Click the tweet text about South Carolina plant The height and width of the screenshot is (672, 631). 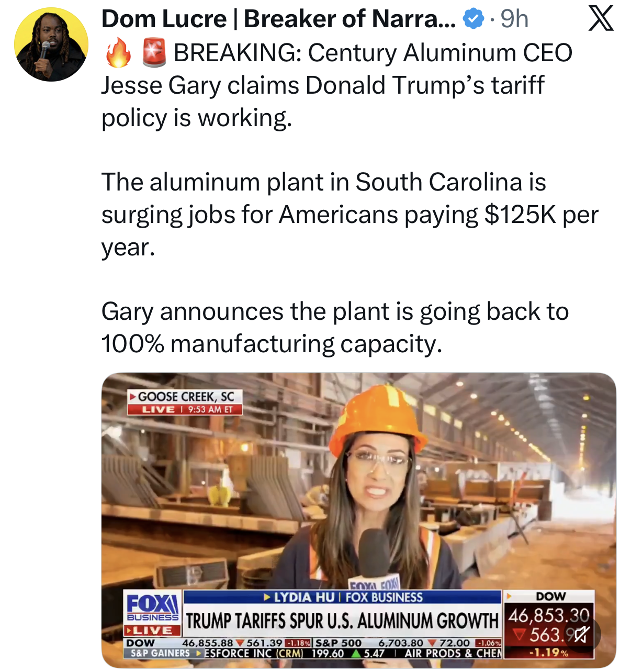point(350,215)
